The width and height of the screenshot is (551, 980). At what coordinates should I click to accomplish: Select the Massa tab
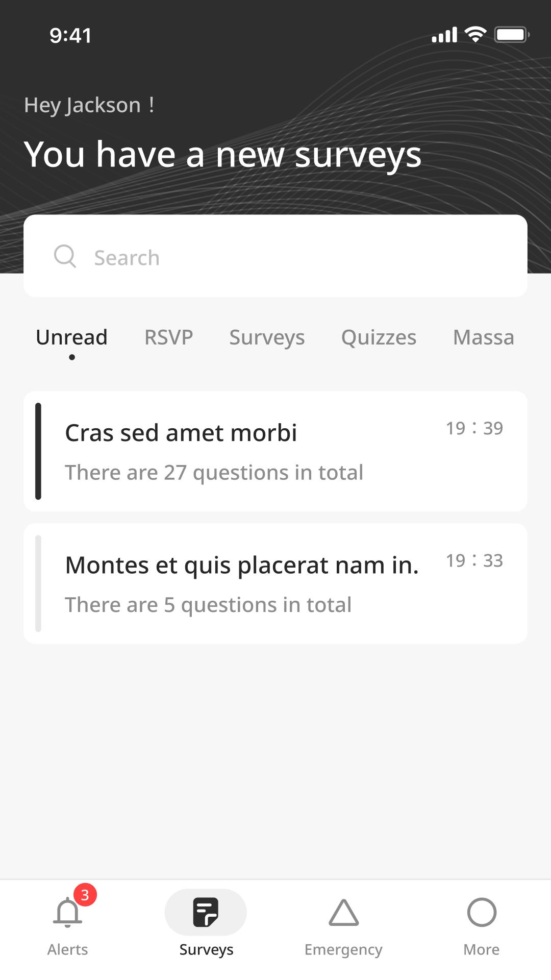click(484, 337)
